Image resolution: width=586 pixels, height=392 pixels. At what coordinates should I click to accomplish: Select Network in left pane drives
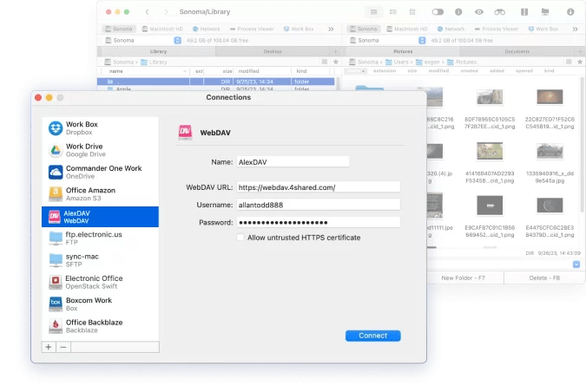207,29
